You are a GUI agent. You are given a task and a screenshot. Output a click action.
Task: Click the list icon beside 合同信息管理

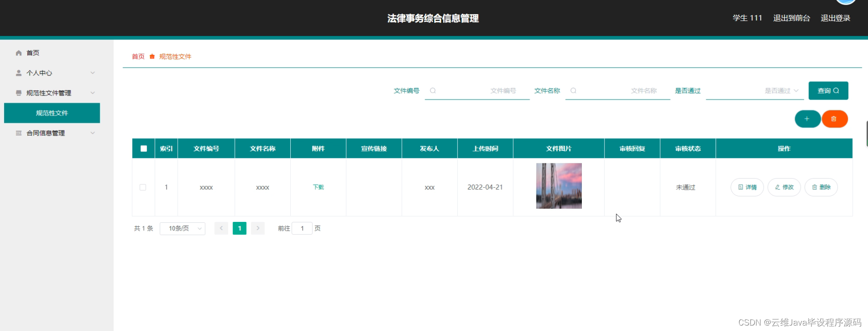pyautogui.click(x=19, y=133)
